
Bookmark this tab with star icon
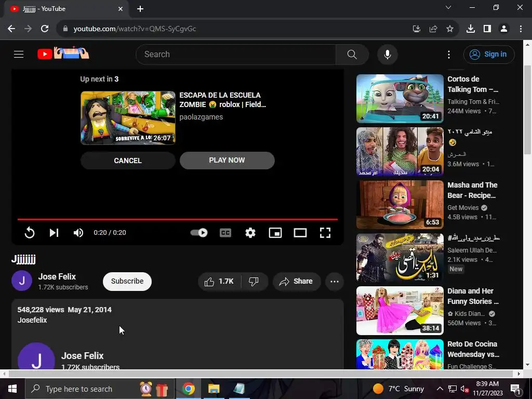450,29
